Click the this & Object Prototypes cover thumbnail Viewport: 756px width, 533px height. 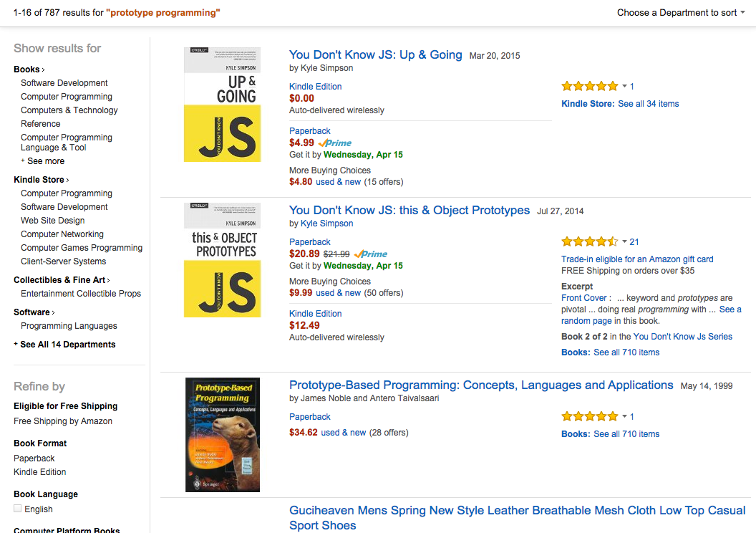click(x=222, y=260)
